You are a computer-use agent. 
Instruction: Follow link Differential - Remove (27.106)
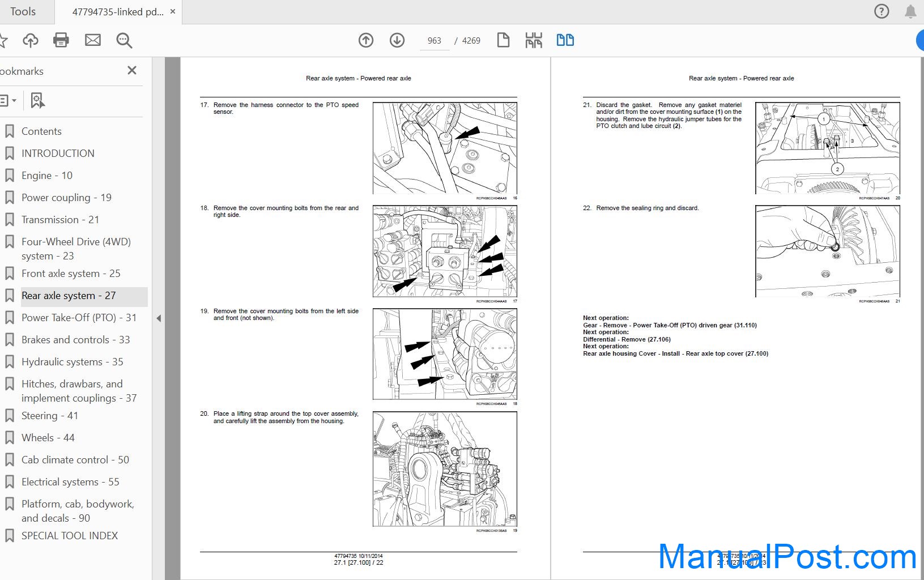point(627,339)
